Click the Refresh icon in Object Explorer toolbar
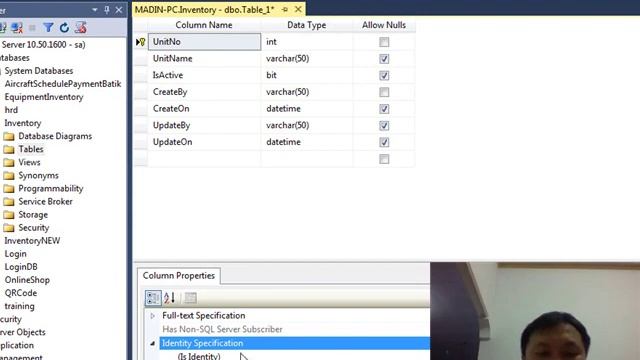The height and width of the screenshot is (360, 640). coord(64,28)
